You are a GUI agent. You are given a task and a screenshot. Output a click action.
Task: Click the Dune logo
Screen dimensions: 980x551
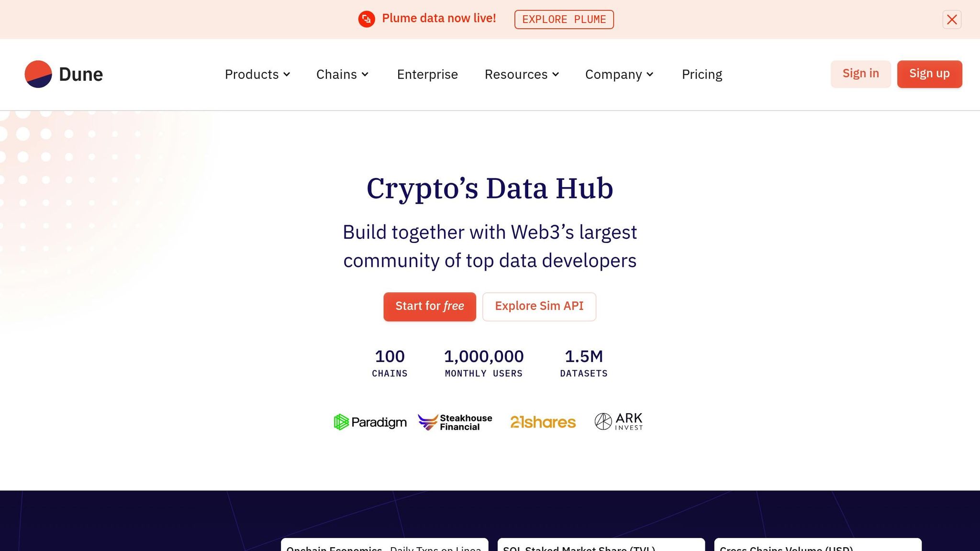(64, 74)
